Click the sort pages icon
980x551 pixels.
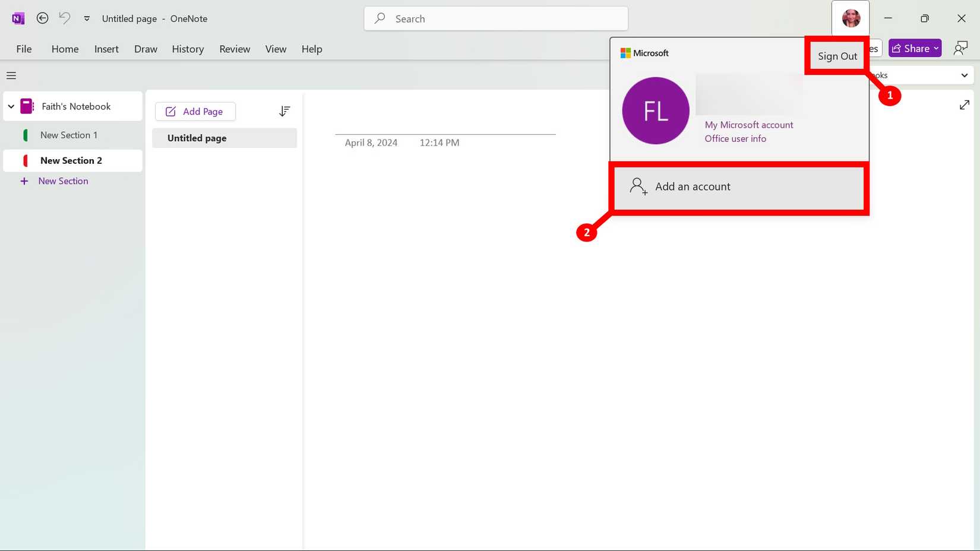coord(284,111)
